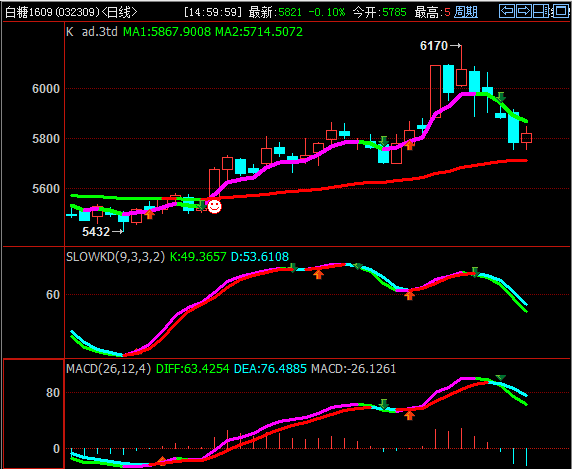This screenshot has height=469, width=572.
Task: Click the white smiley face chart marker
Action: point(214,206)
